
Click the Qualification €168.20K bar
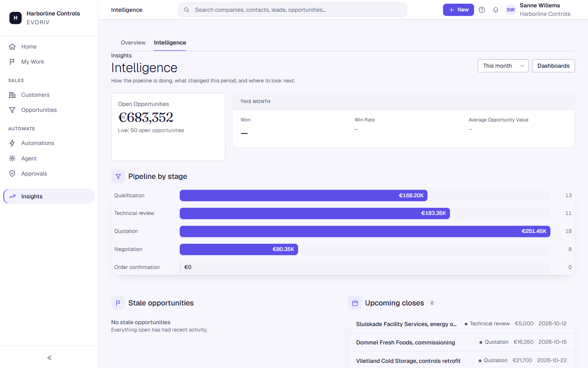point(304,196)
